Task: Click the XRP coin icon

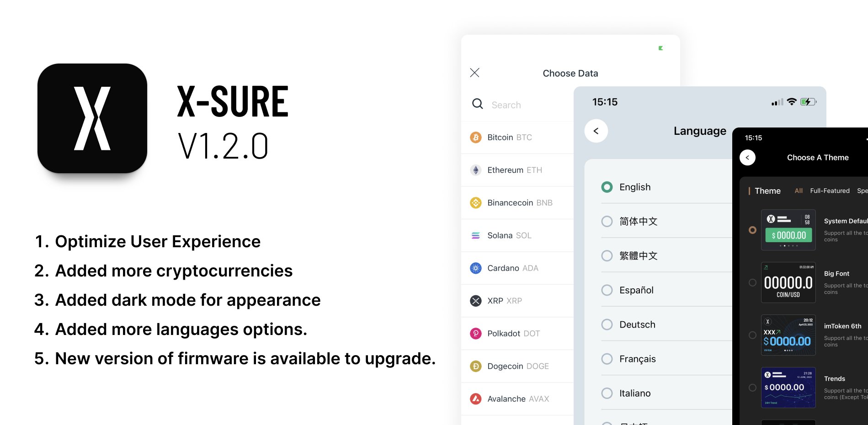Action: pos(476,301)
